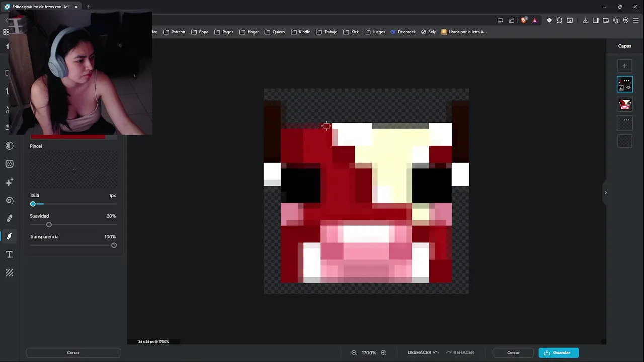
Task: Select the bottom empty layer thumbnail
Action: [x=625, y=141]
